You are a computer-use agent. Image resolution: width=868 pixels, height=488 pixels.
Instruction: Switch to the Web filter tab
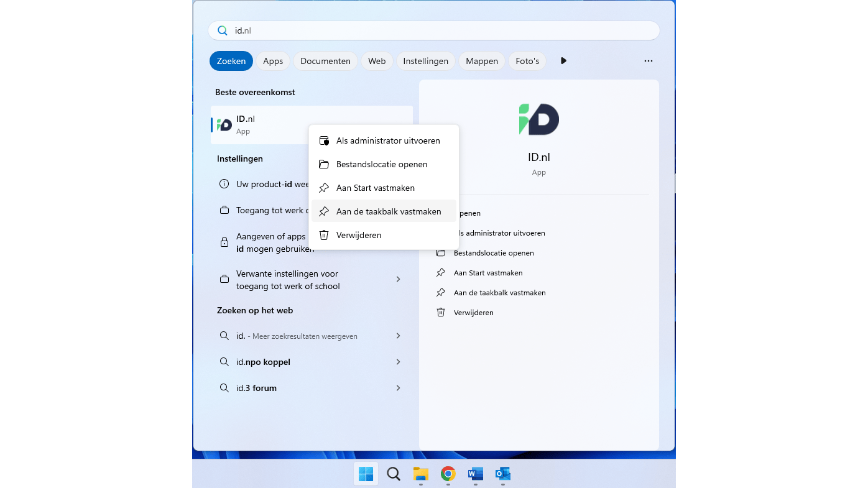pos(377,61)
